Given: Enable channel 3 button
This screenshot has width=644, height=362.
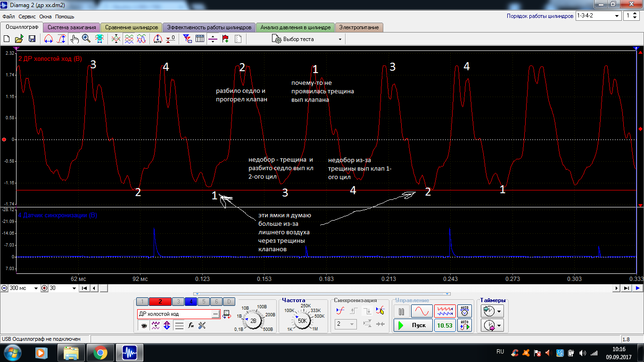Looking at the screenshot, I should point(178,302).
